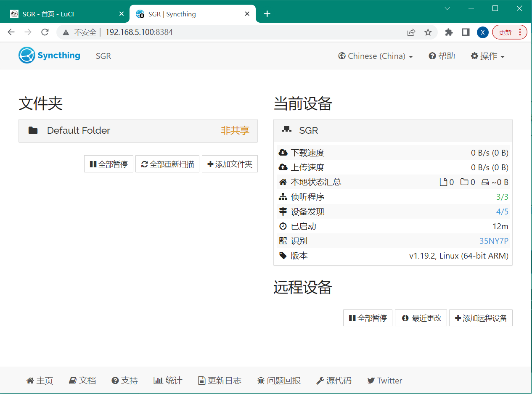The width and height of the screenshot is (532, 394).
Task: Click 全部重新扫描 to rescan all folders
Action: (167, 164)
